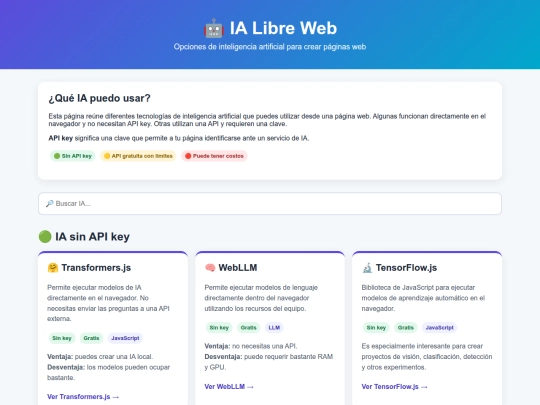Open the Ver TensorFlow.js link
540x405 pixels.
pos(394,386)
